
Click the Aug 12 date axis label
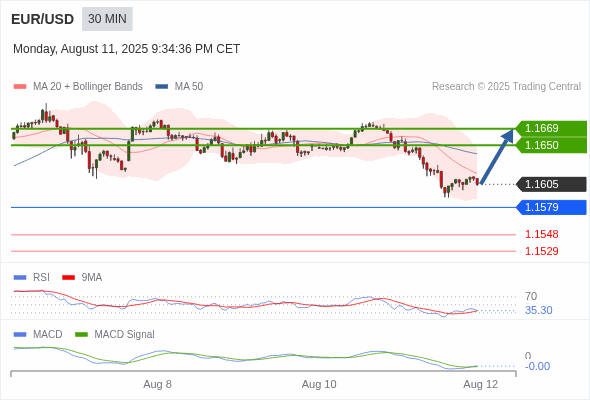(481, 385)
